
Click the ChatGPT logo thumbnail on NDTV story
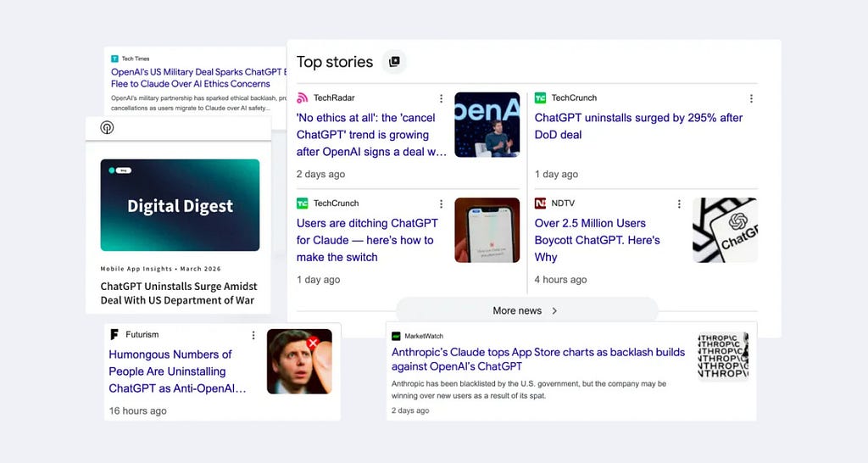coord(725,230)
